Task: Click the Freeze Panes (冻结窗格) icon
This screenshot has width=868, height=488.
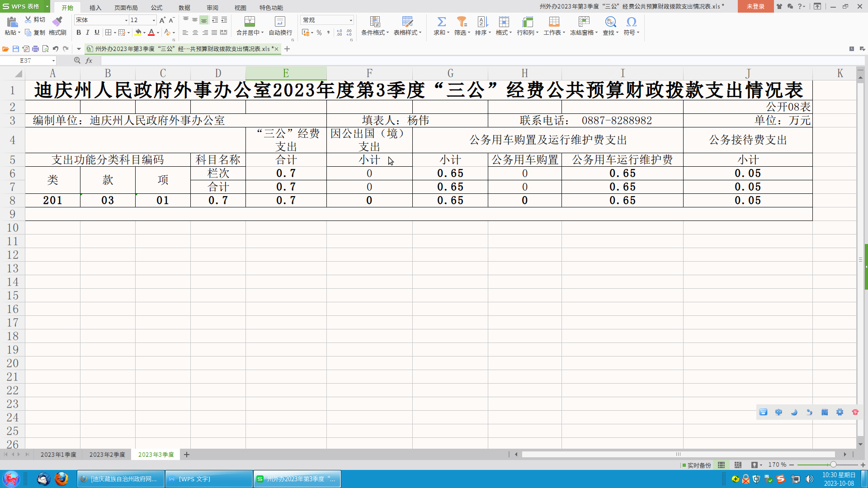Action: pos(584,26)
